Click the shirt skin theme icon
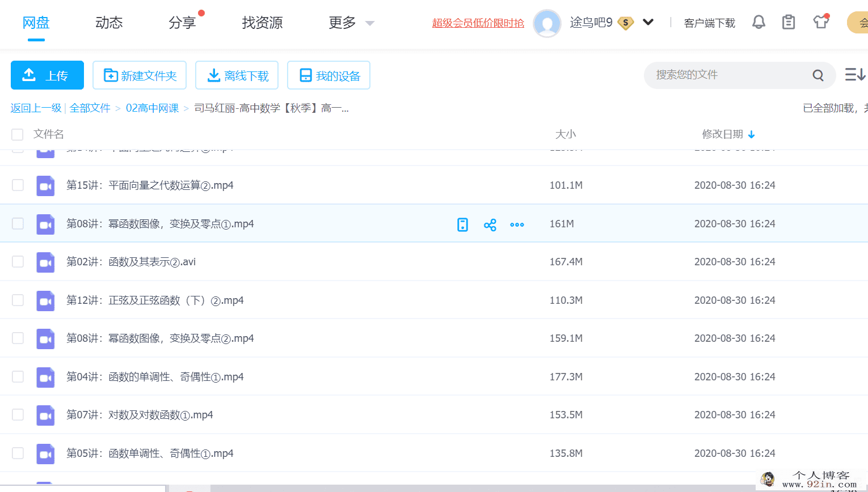Screen dimensions: 868x492 tap(821, 22)
